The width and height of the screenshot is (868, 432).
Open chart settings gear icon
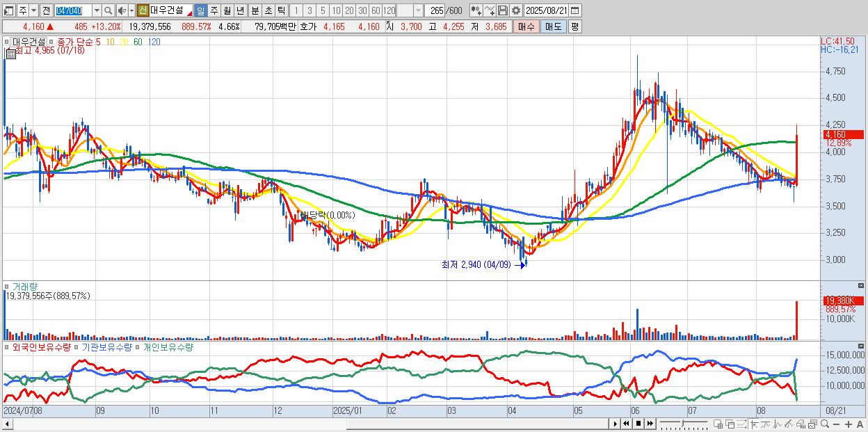[516, 10]
